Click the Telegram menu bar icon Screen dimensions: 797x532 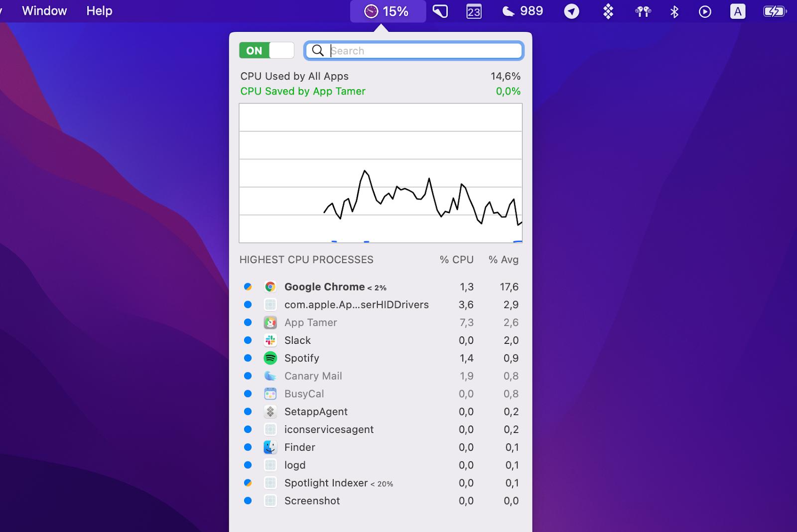click(x=571, y=11)
